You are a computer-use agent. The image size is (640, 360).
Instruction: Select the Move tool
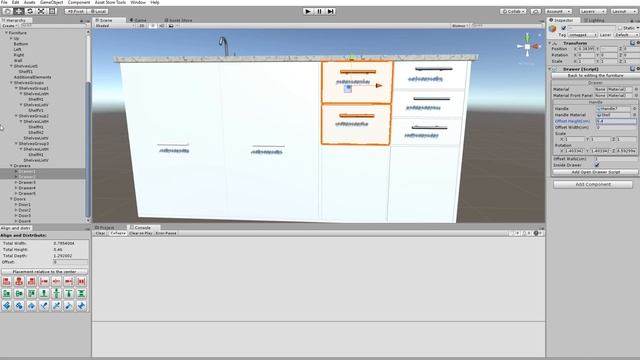pos(19,11)
